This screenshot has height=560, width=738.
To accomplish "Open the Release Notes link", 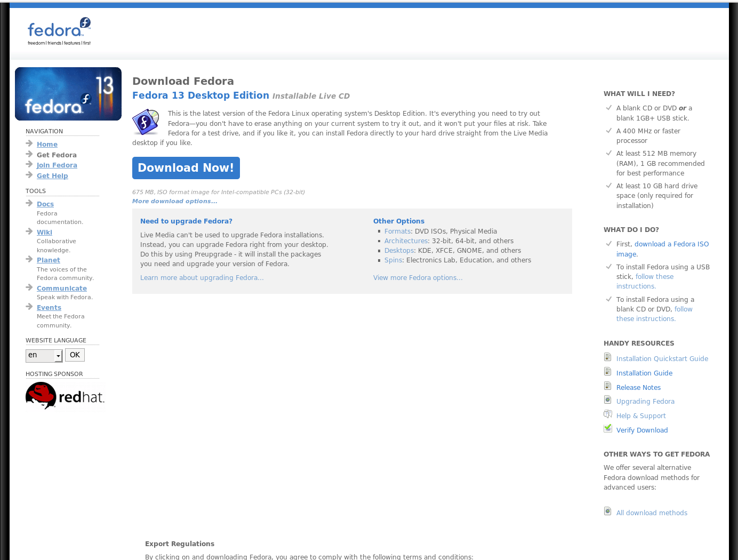I will [x=638, y=388].
